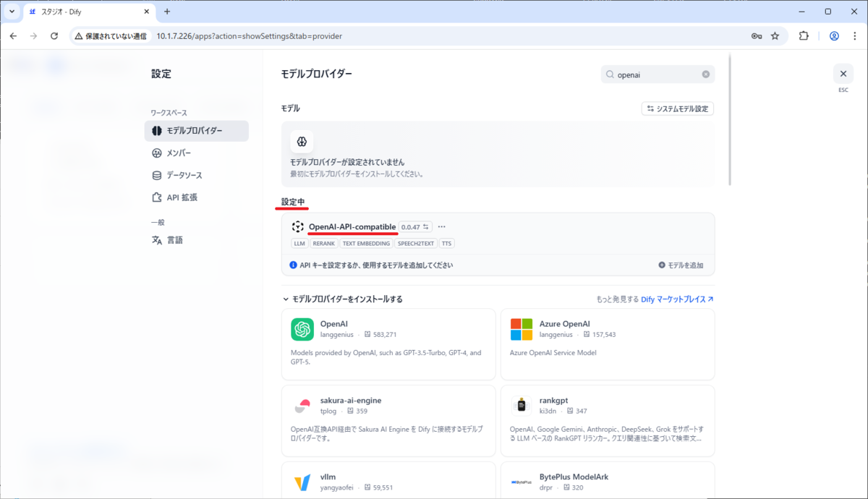This screenshot has height=499, width=868.
Task: Reload the page with the refresh icon
Action: point(54,35)
